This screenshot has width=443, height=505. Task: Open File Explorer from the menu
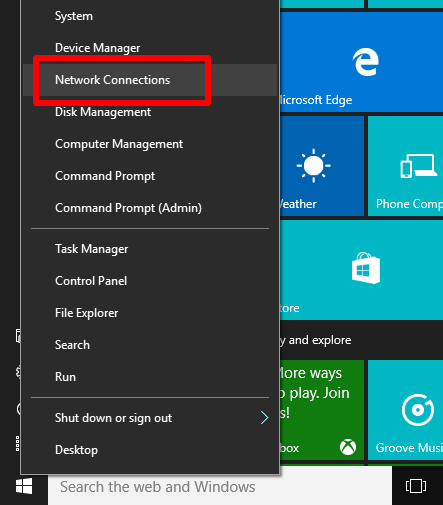[150, 313]
